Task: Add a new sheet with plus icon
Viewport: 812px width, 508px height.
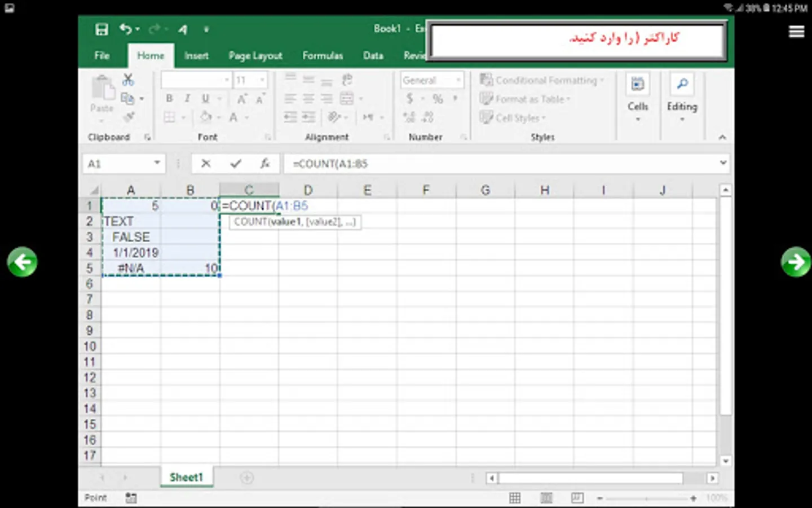Action: 246,478
